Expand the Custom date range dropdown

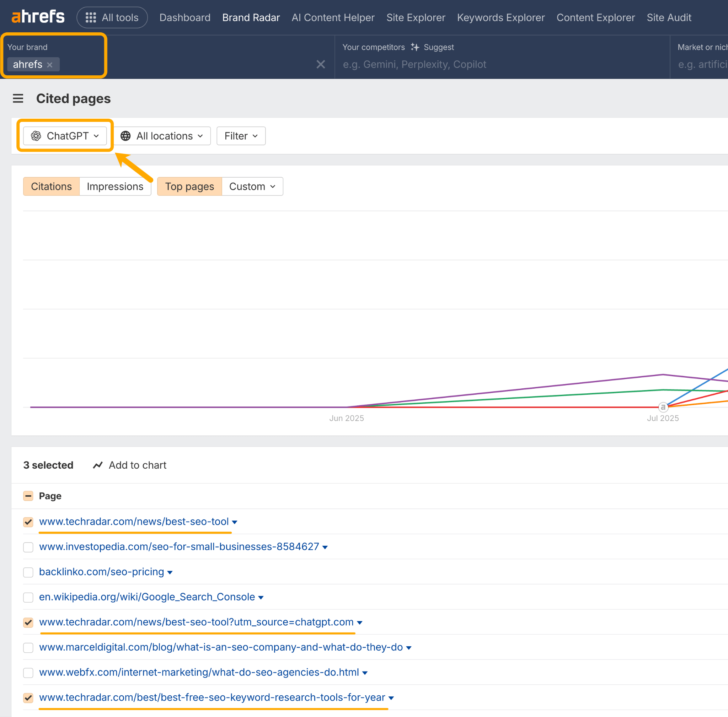252,186
